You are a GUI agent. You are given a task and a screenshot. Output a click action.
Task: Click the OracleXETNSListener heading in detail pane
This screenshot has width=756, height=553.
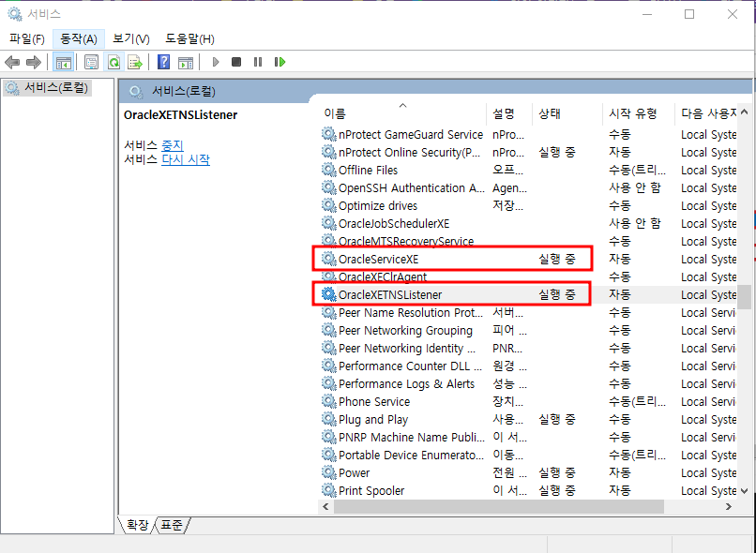tap(180, 115)
